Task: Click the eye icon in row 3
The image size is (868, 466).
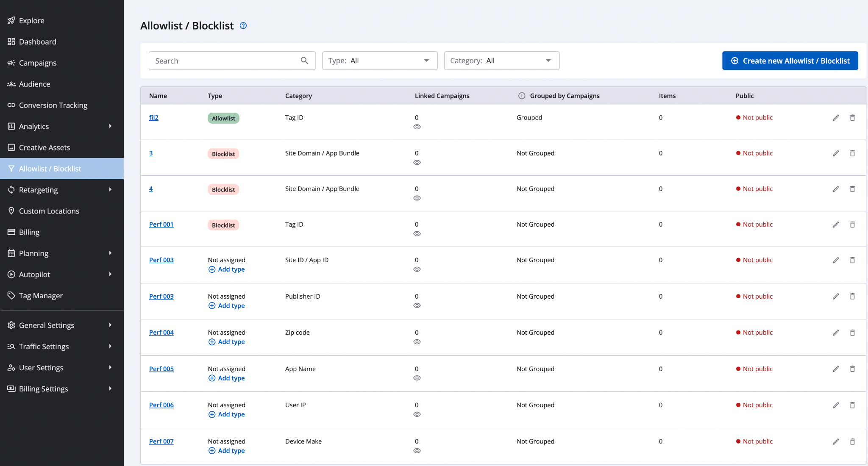Action: click(x=417, y=163)
